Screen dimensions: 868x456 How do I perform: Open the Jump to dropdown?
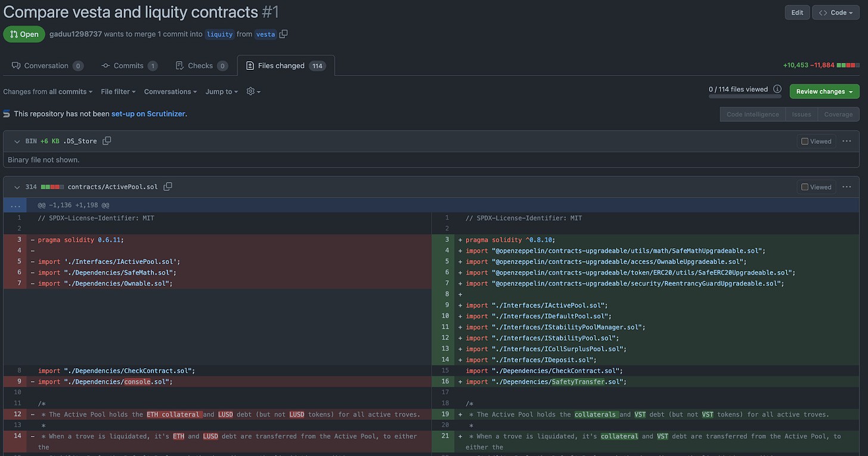(x=222, y=91)
